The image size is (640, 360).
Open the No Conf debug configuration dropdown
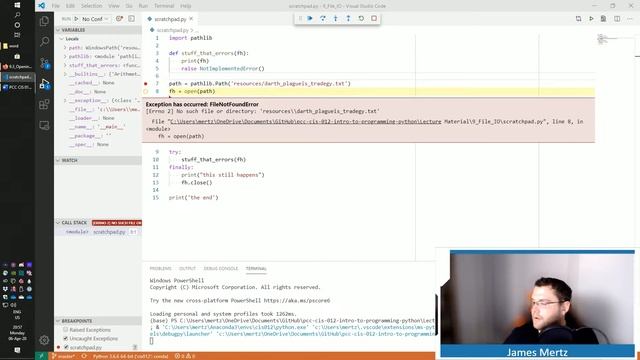[95, 19]
